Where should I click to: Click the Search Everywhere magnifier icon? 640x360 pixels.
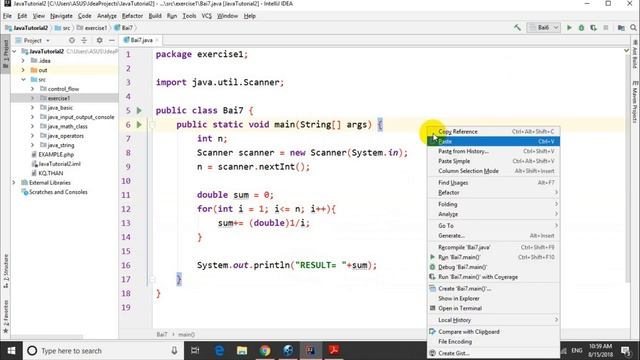633,28
